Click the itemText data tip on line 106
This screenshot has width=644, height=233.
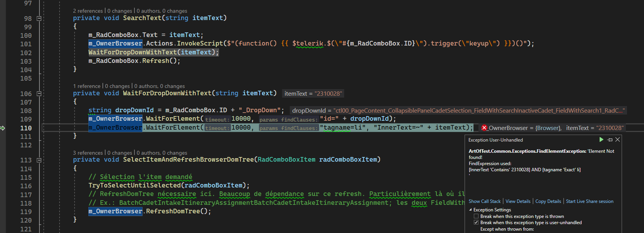click(313, 94)
